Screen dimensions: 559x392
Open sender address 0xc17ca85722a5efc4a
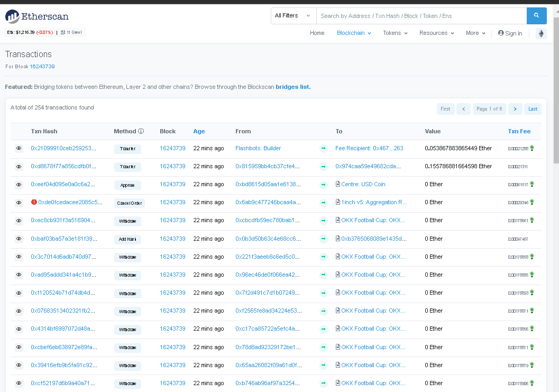(268, 329)
